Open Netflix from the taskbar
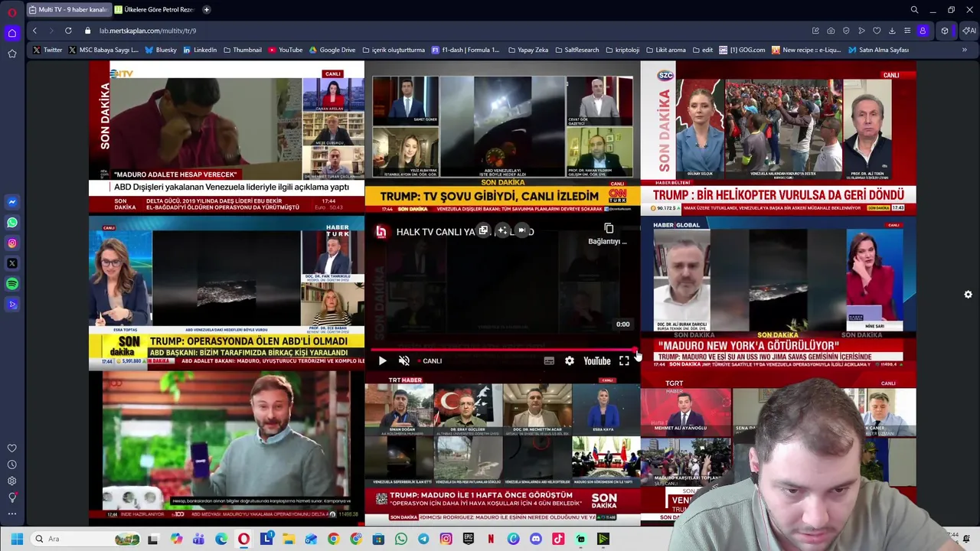980x551 pixels. point(491,539)
